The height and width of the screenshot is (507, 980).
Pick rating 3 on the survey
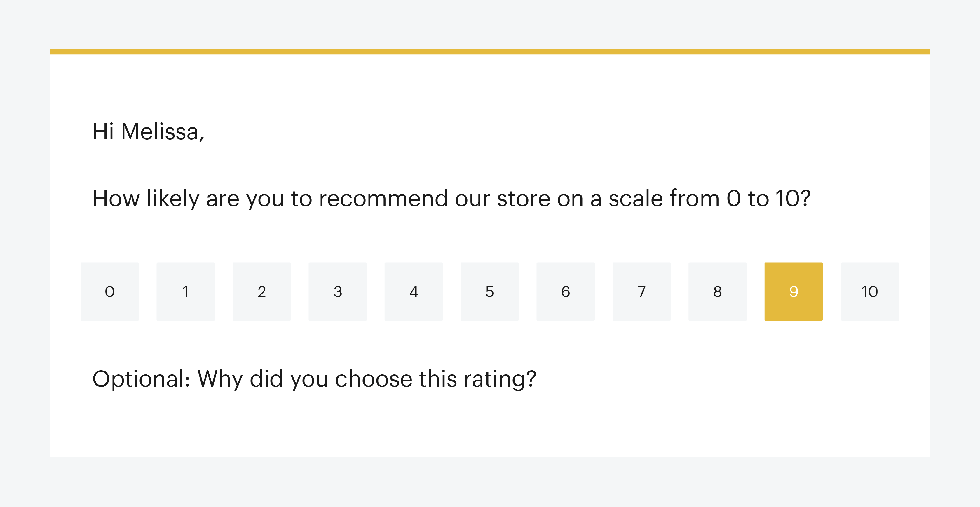pyautogui.click(x=338, y=291)
